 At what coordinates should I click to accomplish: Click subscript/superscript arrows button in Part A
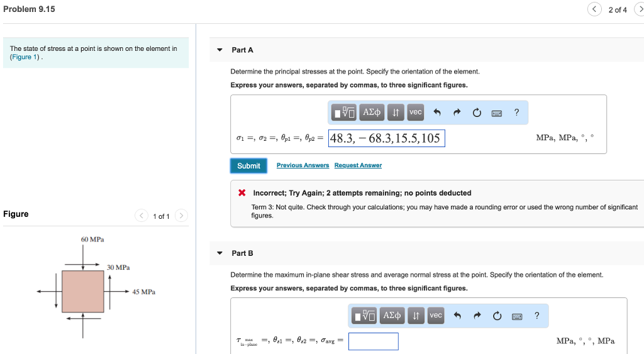coord(396,112)
